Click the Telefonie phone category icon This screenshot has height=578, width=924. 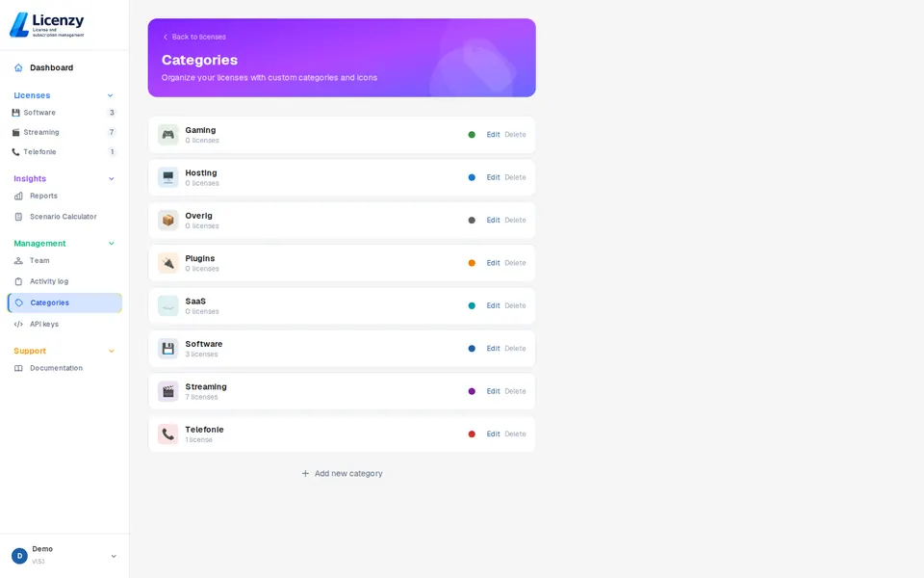167,434
